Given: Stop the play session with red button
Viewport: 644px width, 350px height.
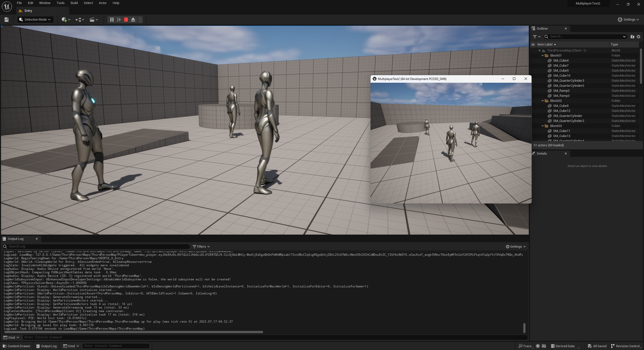Looking at the screenshot, I should point(126,19).
